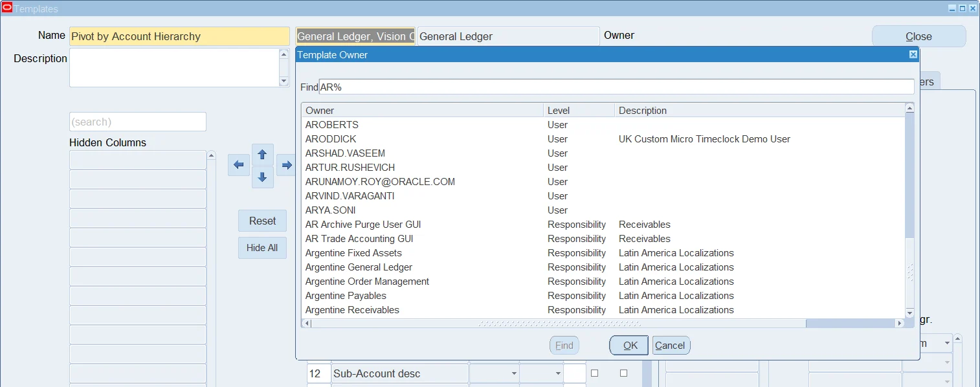Image resolution: width=980 pixels, height=387 pixels.
Task: Close the Templates window with X icon
Action: click(972, 8)
